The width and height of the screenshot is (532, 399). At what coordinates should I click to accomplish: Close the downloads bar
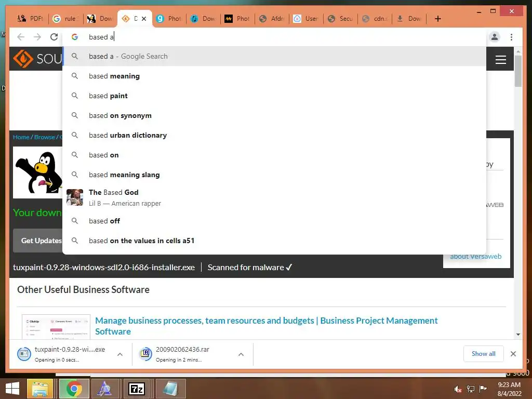tap(513, 354)
